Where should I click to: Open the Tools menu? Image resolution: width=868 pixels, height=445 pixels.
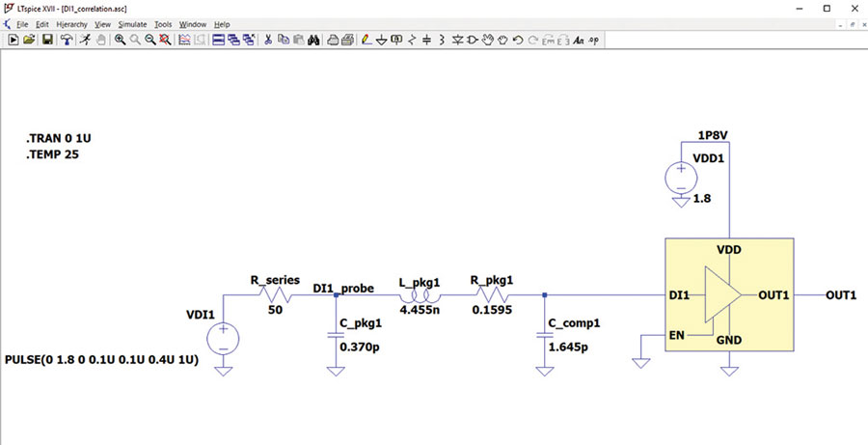pyautogui.click(x=163, y=24)
